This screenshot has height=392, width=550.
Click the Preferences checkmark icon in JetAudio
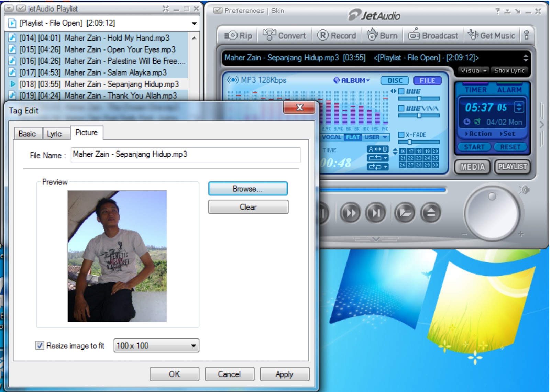(218, 10)
